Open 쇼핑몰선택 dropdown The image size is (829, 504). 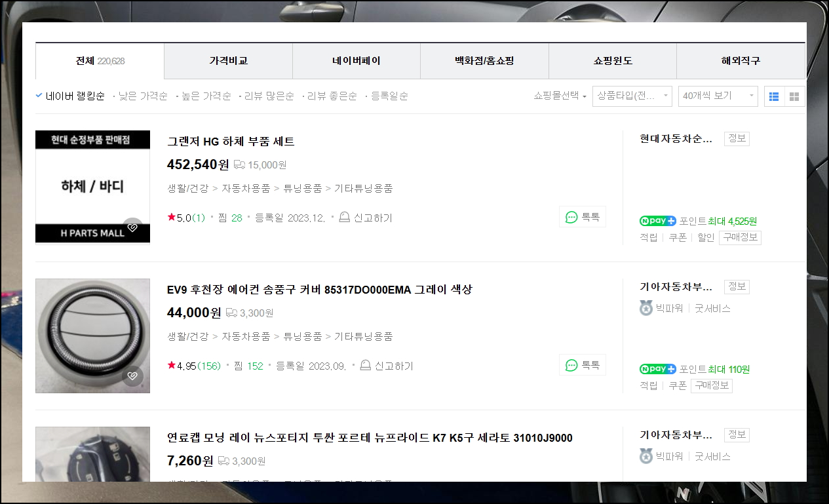click(560, 96)
